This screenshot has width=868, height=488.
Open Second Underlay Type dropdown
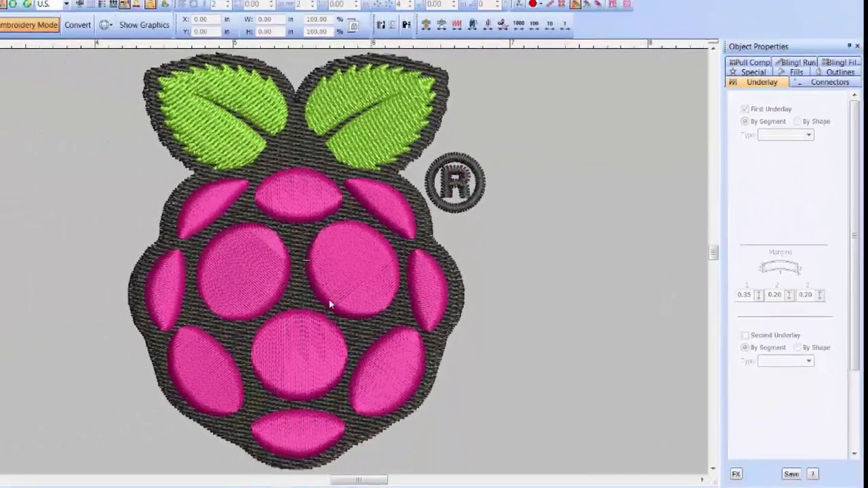[785, 361]
